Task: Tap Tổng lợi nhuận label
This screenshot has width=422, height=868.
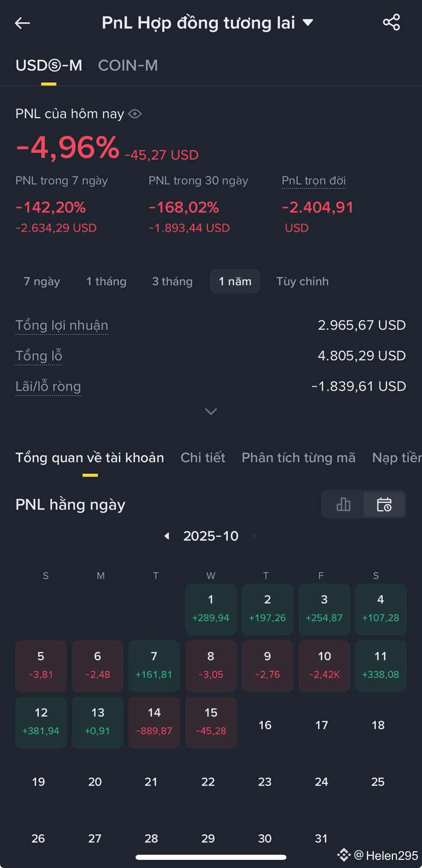Action: point(62,325)
